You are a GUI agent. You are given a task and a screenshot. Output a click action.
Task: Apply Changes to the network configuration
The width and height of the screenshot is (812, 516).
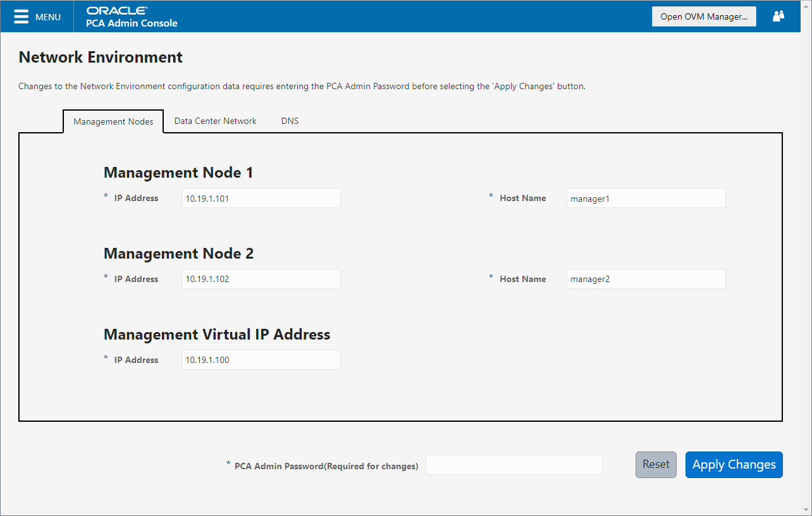click(x=734, y=464)
